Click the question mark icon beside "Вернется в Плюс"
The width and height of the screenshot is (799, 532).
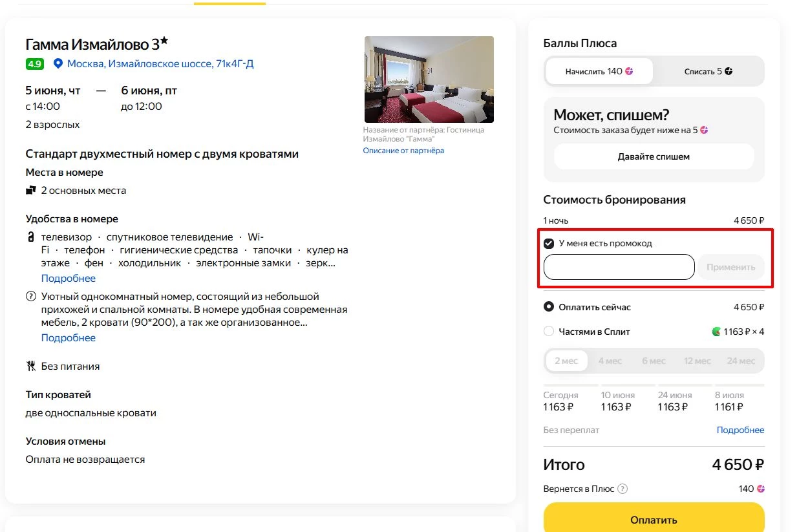pyautogui.click(x=621, y=489)
